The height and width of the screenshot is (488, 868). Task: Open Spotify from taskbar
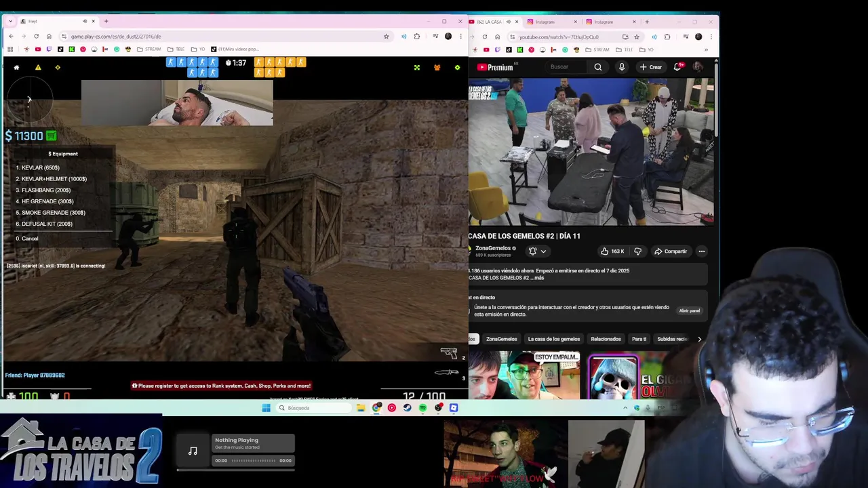pos(422,408)
